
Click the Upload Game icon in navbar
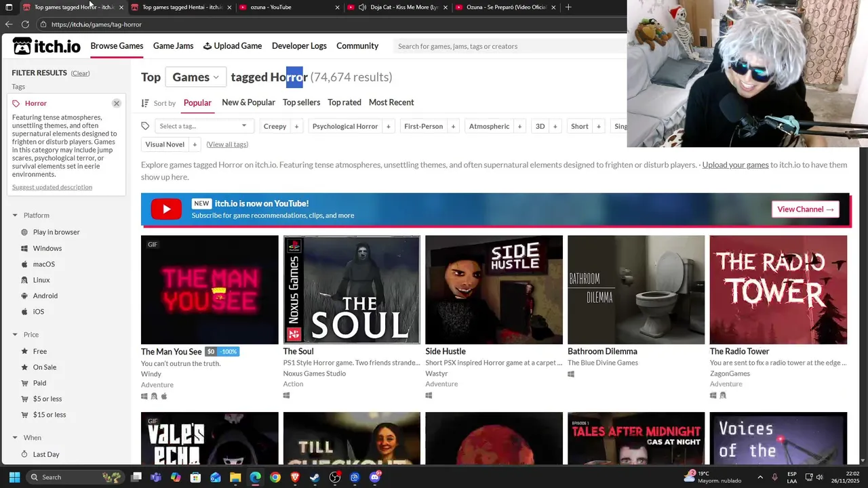pos(208,46)
